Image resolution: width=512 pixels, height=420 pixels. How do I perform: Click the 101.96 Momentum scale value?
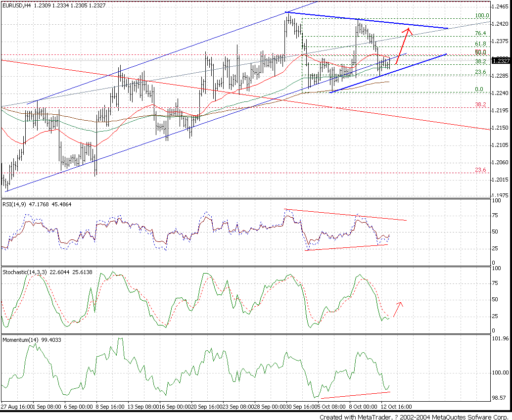[x=500, y=339]
